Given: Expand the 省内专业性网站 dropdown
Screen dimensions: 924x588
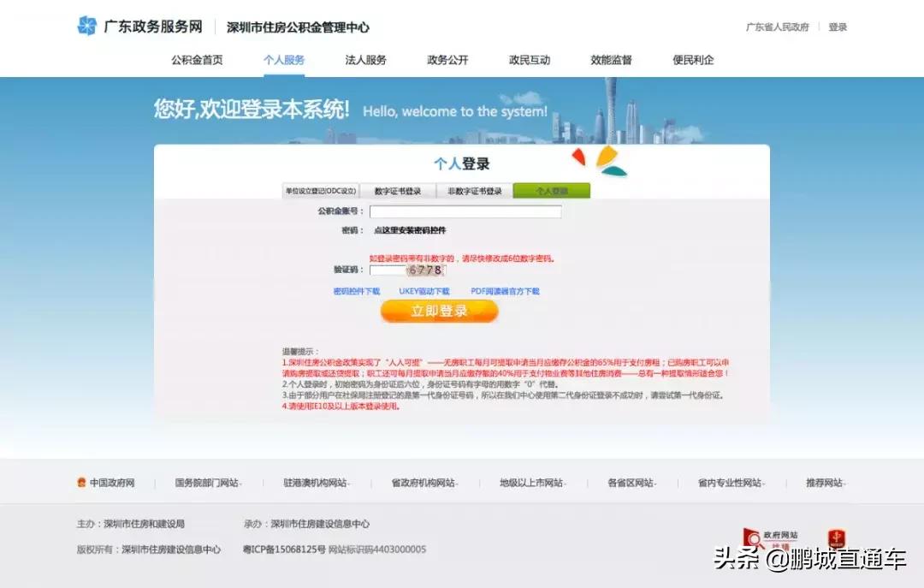Looking at the screenshot, I should click(733, 482).
